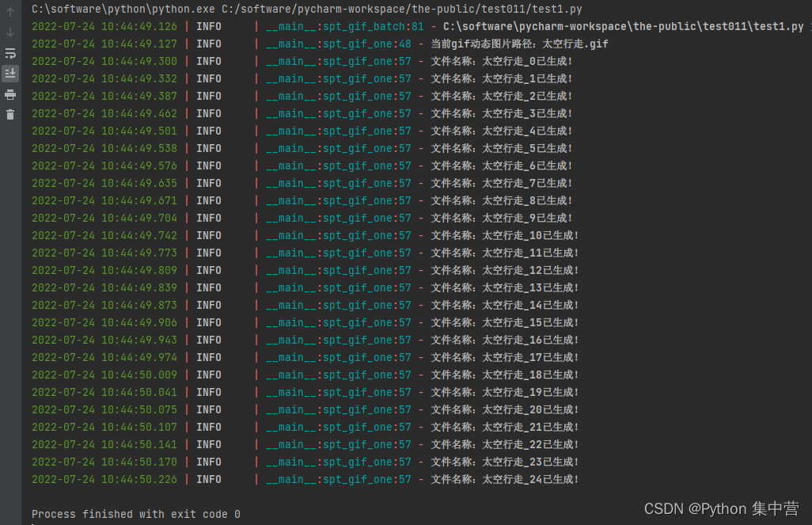812x525 pixels.
Task: Click the timestamp of the last log entry
Action: click(x=107, y=479)
